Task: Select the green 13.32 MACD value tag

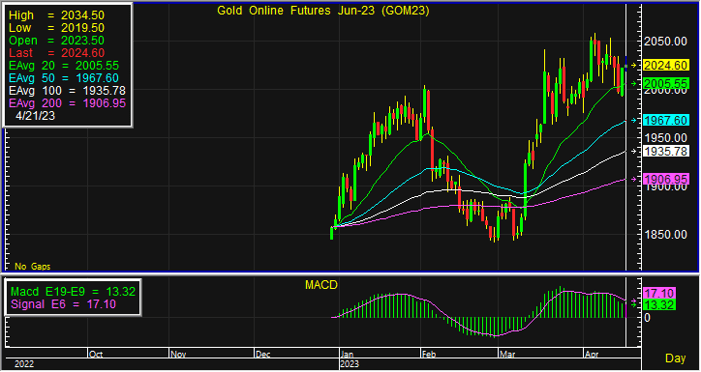Action: click(x=659, y=305)
